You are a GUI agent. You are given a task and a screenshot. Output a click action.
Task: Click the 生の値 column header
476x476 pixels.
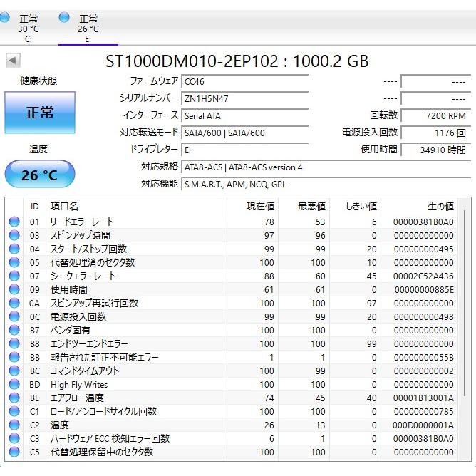pyautogui.click(x=420, y=207)
